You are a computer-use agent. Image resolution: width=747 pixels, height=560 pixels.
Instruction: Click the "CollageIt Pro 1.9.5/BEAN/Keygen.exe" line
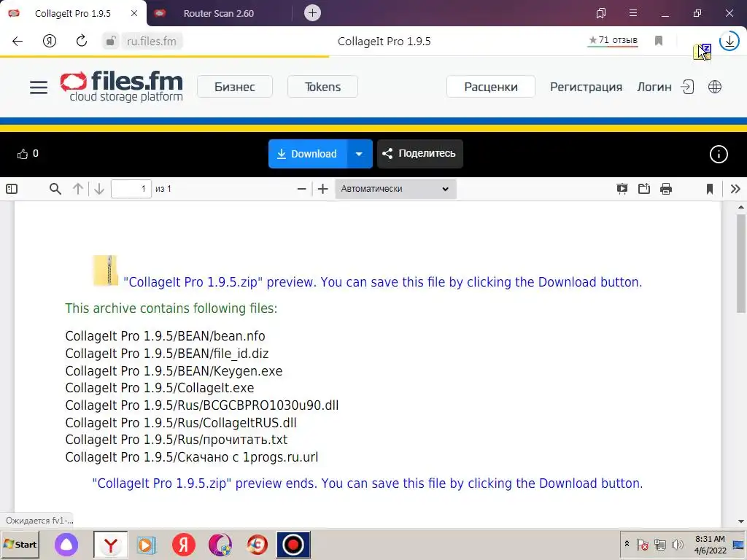174,371
